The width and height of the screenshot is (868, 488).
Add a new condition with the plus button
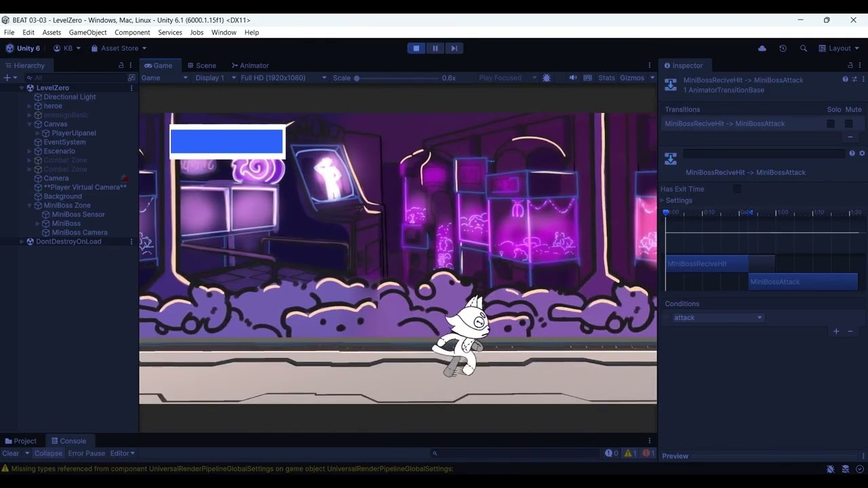[x=836, y=331]
